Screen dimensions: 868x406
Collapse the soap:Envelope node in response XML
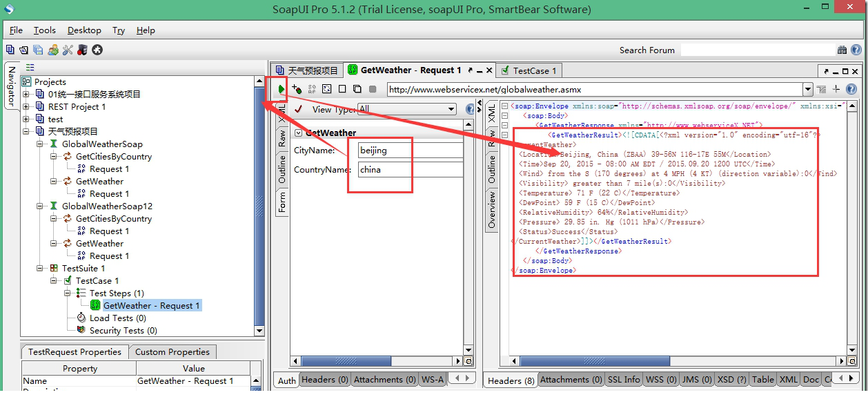504,106
